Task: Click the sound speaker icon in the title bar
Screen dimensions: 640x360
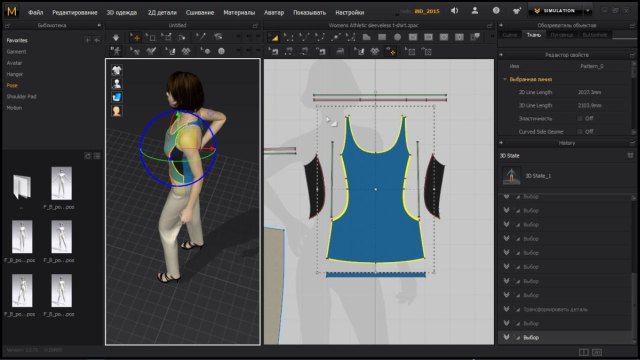Action: (x=454, y=11)
